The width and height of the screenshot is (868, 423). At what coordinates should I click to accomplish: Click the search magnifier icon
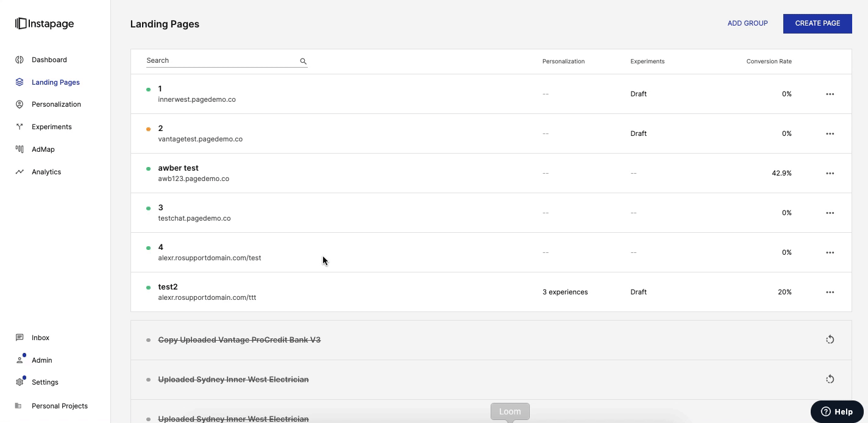[x=303, y=62]
